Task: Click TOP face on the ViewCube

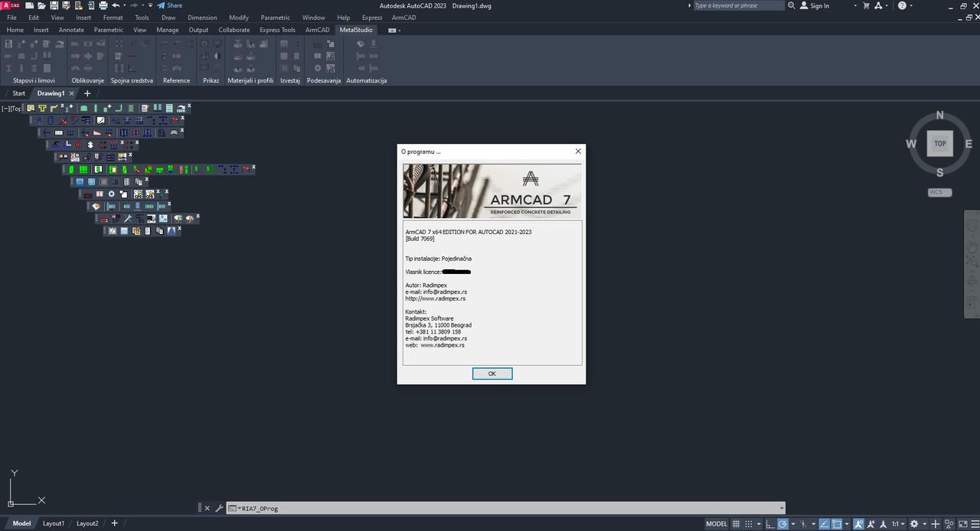Action: (x=939, y=143)
